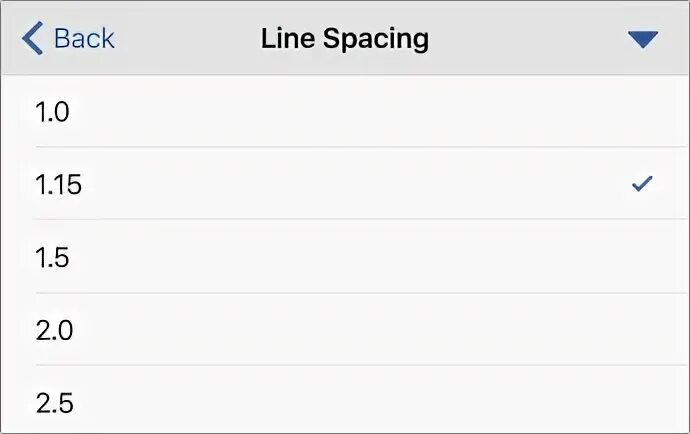Screen dimensions: 690x434
Task: Tap the blank right side of the 1.5 row
Action: tap(600, 257)
